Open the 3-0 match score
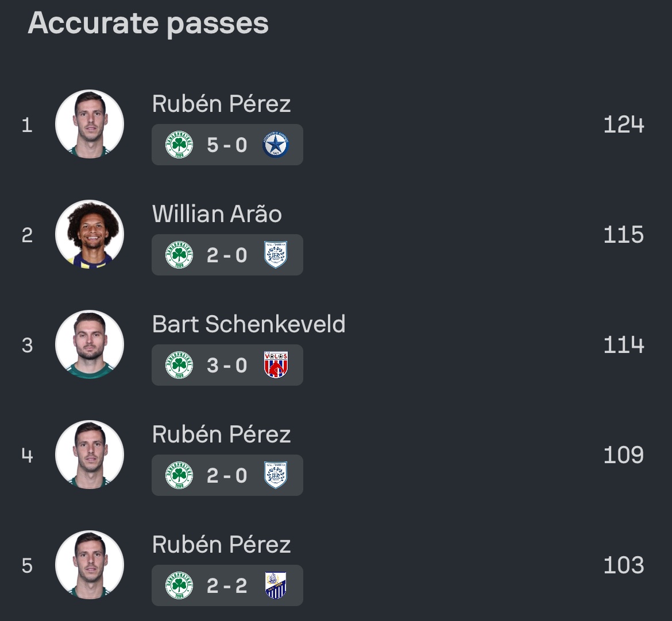Viewport: 672px width, 621px height. (227, 366)
